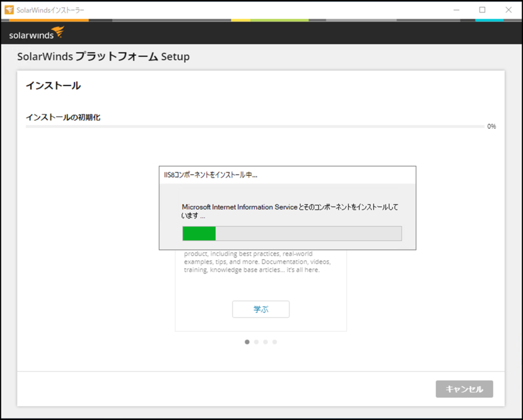Viewport: 523px width, 420px height.
Task: Maximize the SolarWinds installer window
Action: (x=482, y=10)
